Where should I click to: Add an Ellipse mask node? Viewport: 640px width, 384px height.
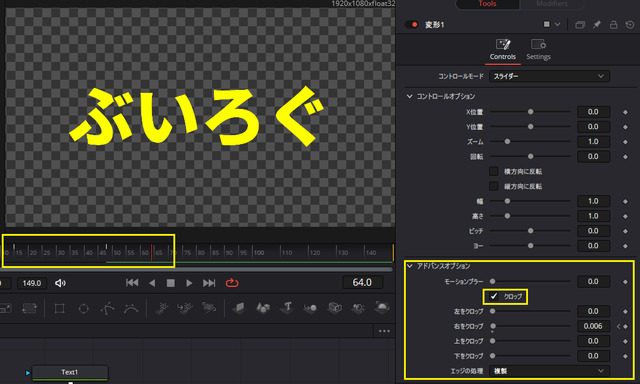coord(84,309)
